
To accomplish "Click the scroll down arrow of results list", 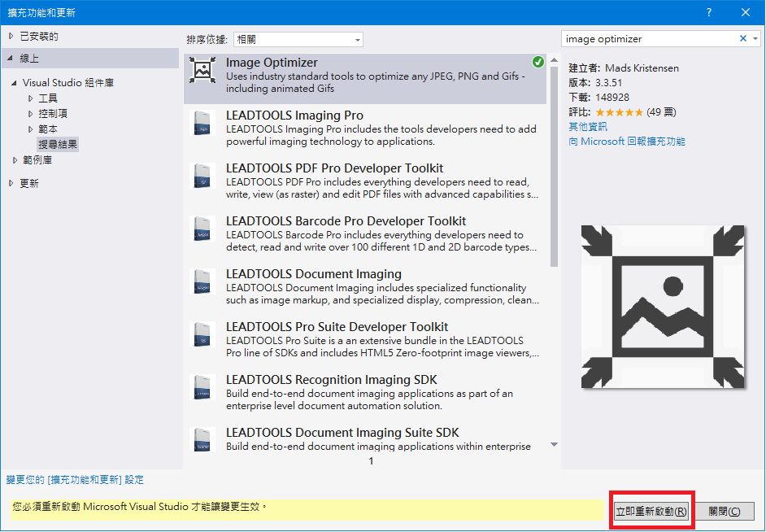I will tap(554, 445).
